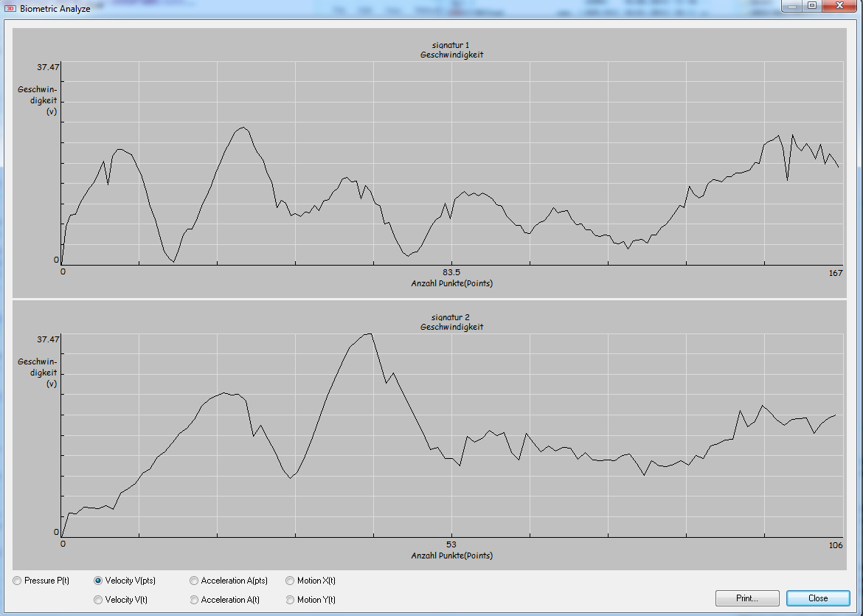The image size is (863, 616).
Task: Click the "signatur 1" chart title
Action: 451,45
